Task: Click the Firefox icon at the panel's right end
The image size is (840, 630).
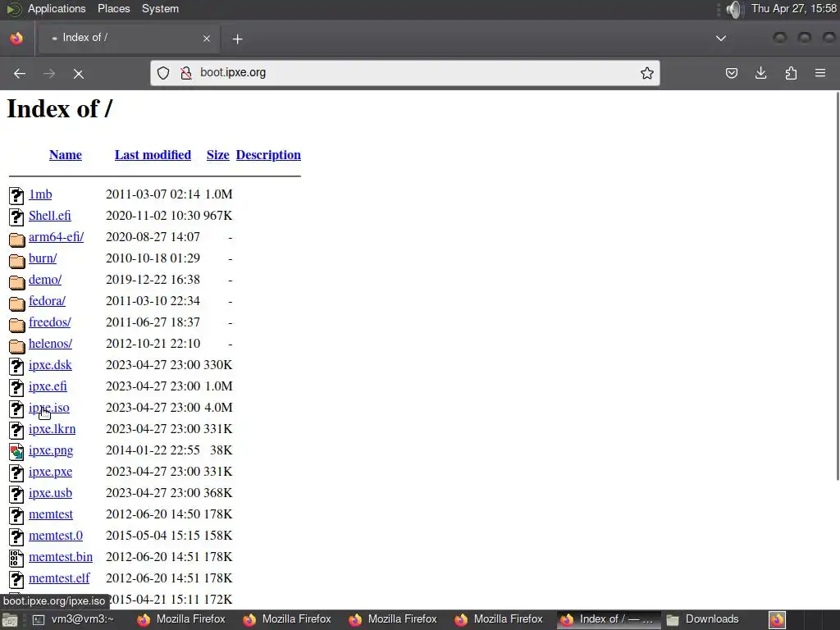Action: pos(778,620)
